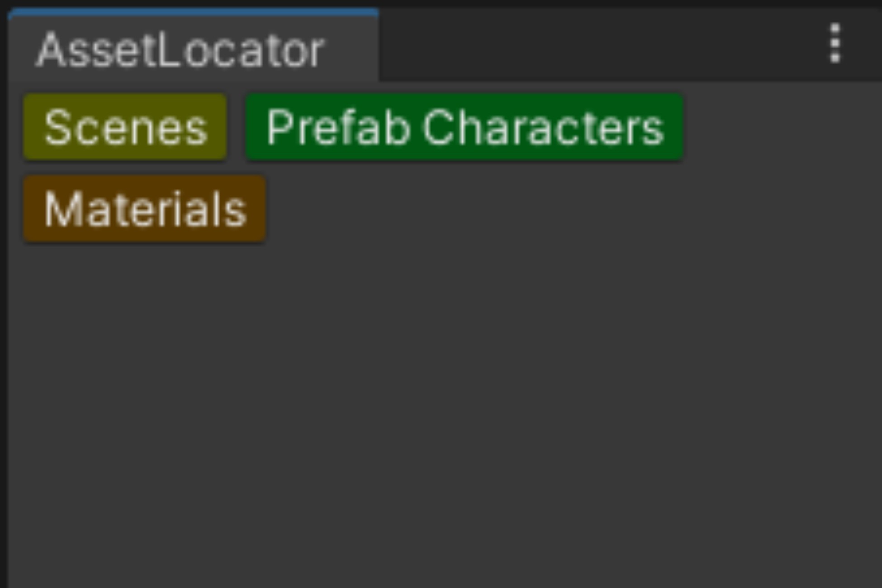
Task: Select the Prefab Characters locator tag
Action: tap(464, 128)
